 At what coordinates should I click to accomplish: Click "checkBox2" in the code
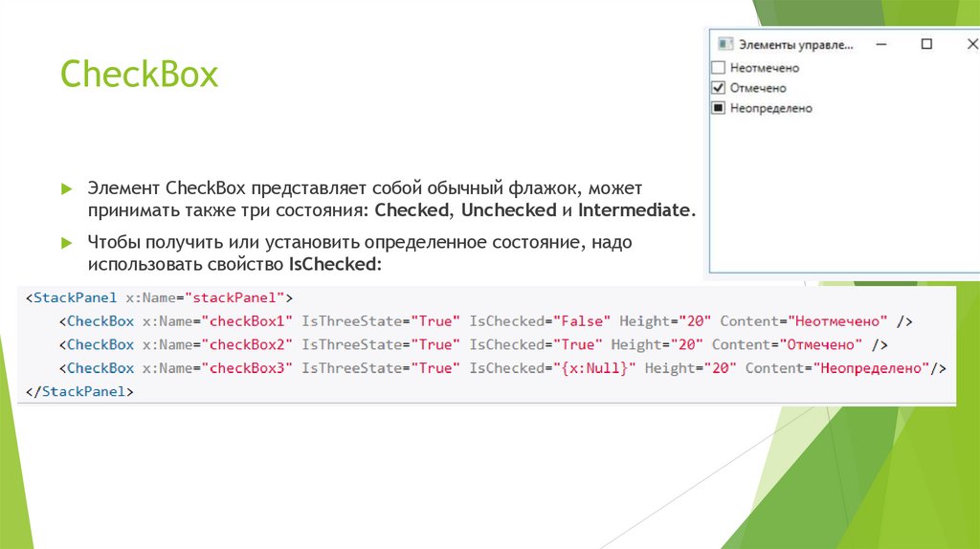247,344
